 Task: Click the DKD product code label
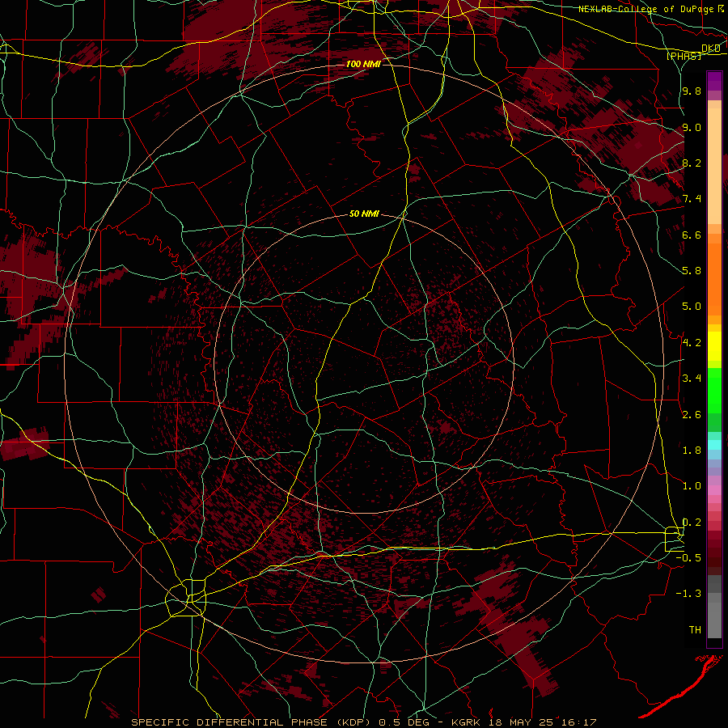[x=710, y=49]
